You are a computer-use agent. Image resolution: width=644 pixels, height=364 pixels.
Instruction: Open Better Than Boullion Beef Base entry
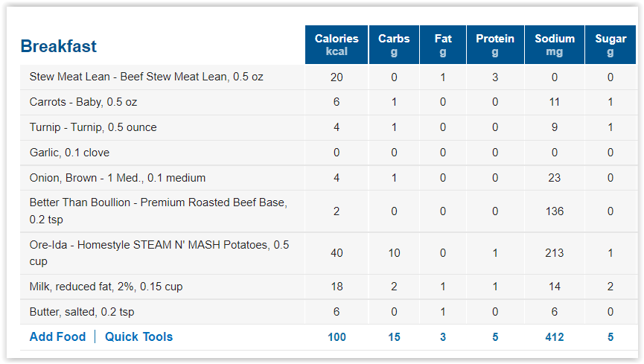pos(158,211)
